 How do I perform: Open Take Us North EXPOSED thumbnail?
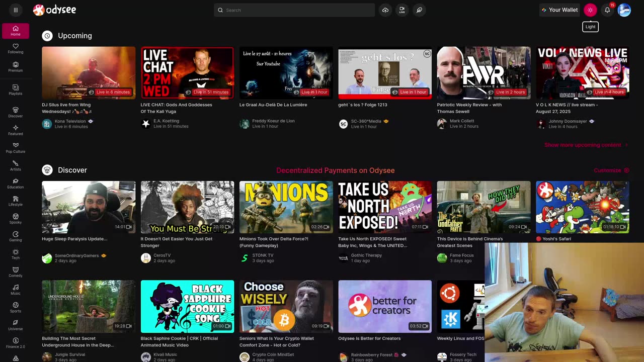click(x=385, y=207)
